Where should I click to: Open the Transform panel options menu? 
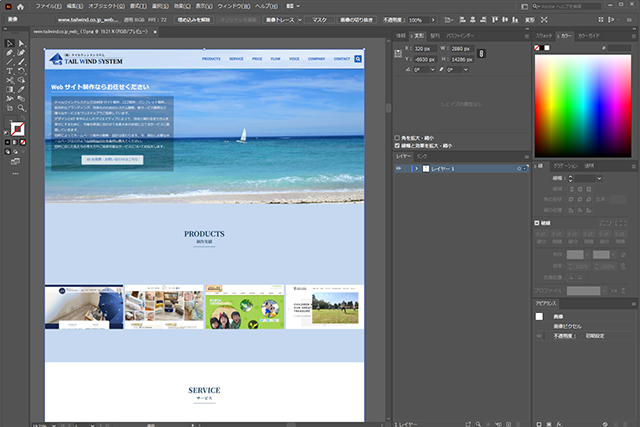click(x=527, y=36)
